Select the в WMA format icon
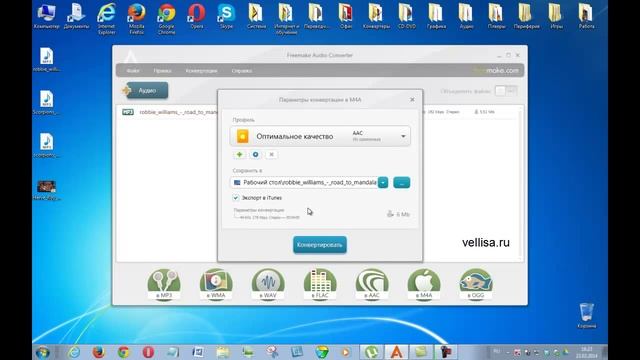The width and height of the screenshot is (640, 360). 216,284
